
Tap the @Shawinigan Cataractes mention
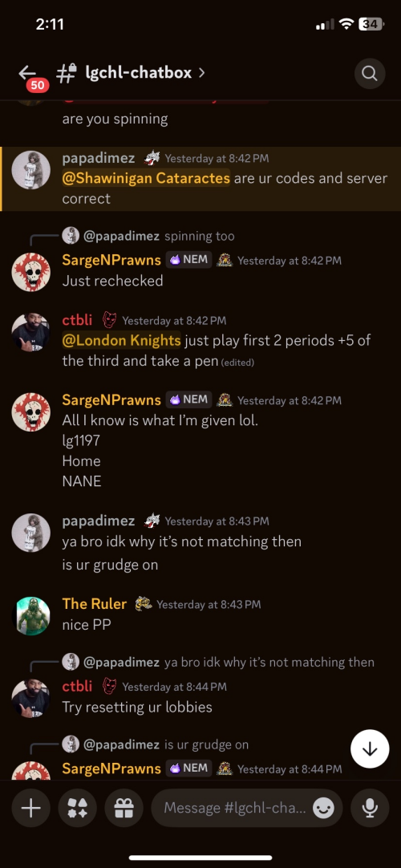coord(146,179)
